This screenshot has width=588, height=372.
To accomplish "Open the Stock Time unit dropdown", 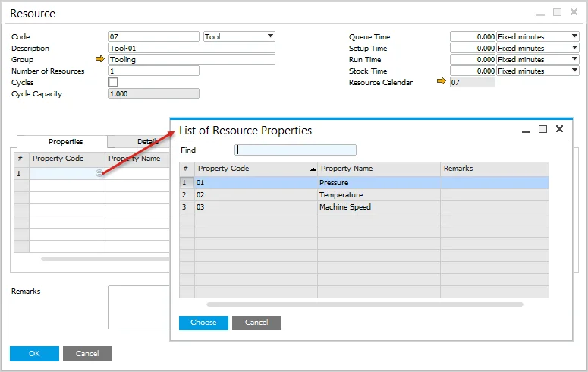I will 538,71.
